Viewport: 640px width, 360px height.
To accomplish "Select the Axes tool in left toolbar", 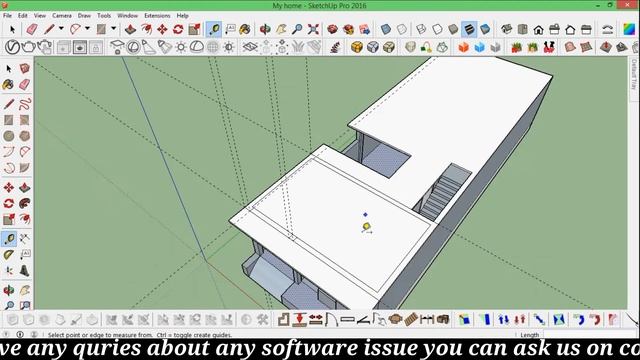I will (9, 271).
